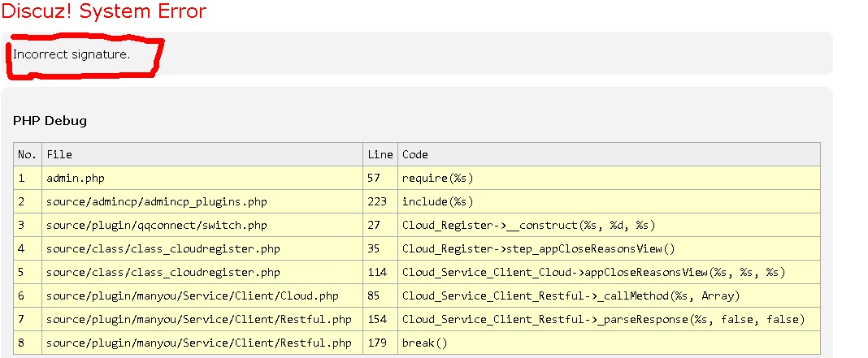This screenshot has height=358, width=868.
Task: Select the 'Cloud_Service_Client_Restful->_callMethod' code cell
Action: (x=609, y=295)
